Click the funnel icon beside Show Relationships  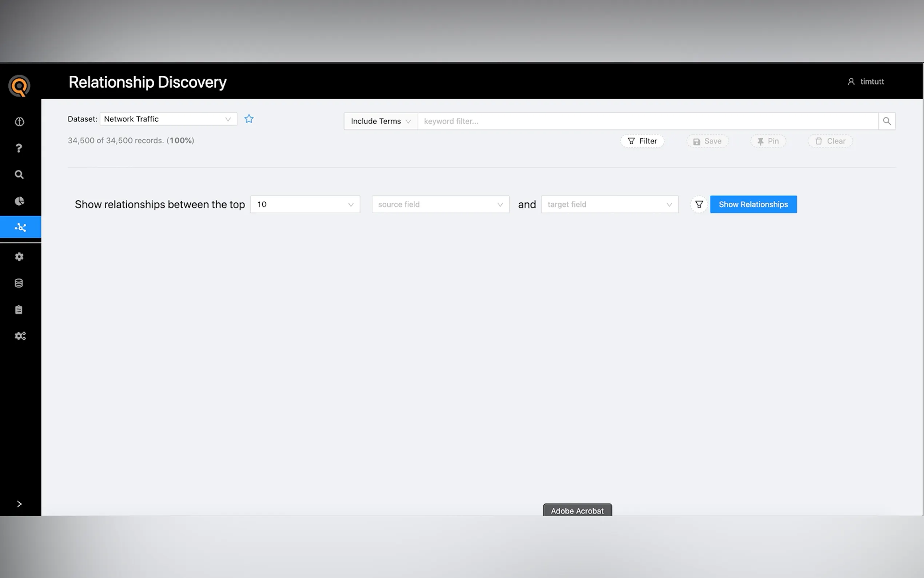[698, 205]
